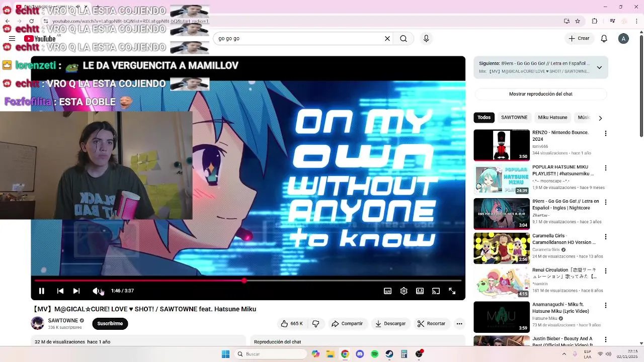644x362 pixels.
Task: Show more filter chips with arrow
Action: click(x=600, y=118)
